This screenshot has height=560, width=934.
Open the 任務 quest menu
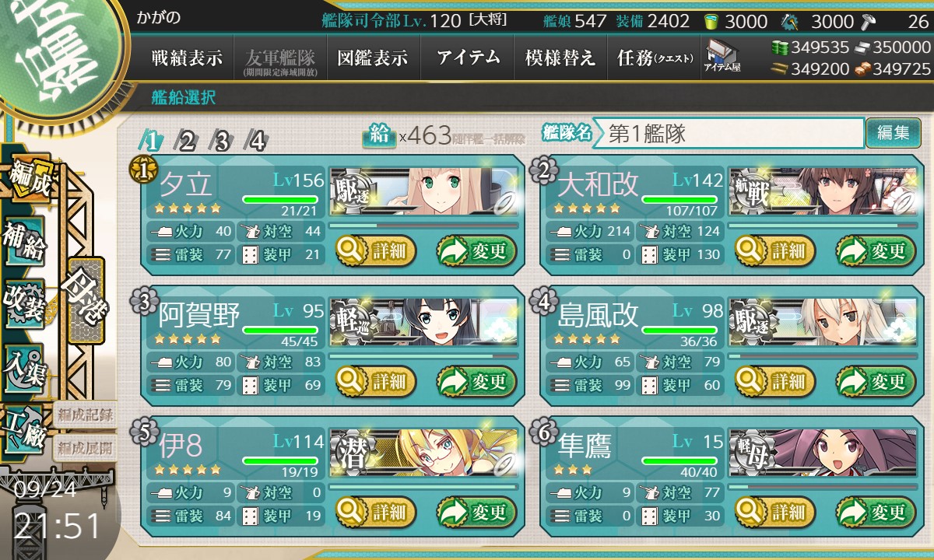point(654,58)
